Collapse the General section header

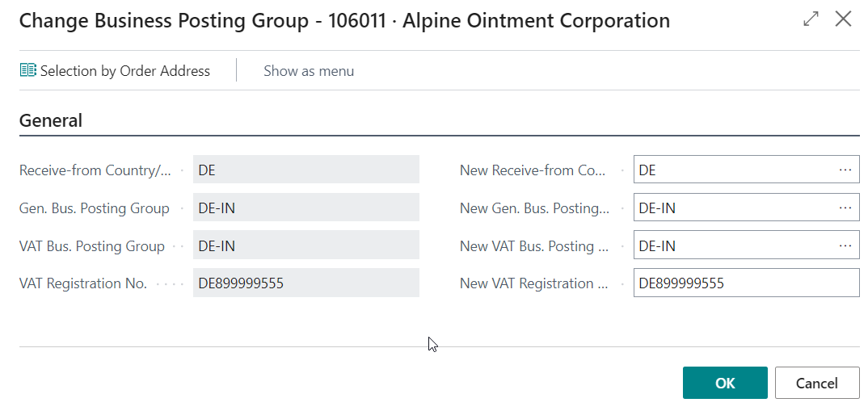pos(51,120)
